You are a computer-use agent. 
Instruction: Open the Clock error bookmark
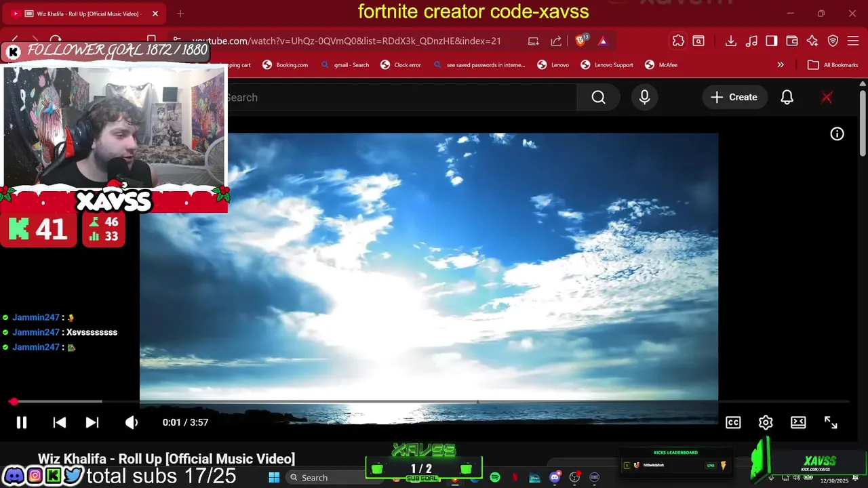[401, 65]
